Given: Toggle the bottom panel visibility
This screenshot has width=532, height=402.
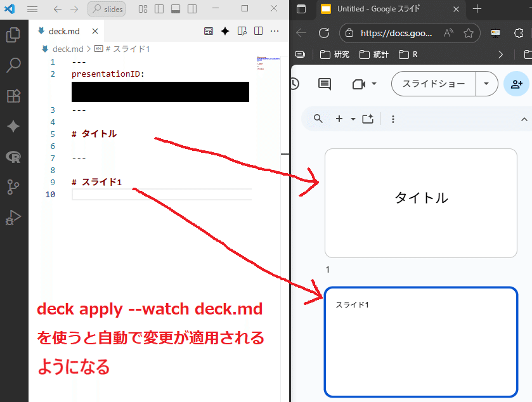Looking at the screenshot, I should [176, 9].
